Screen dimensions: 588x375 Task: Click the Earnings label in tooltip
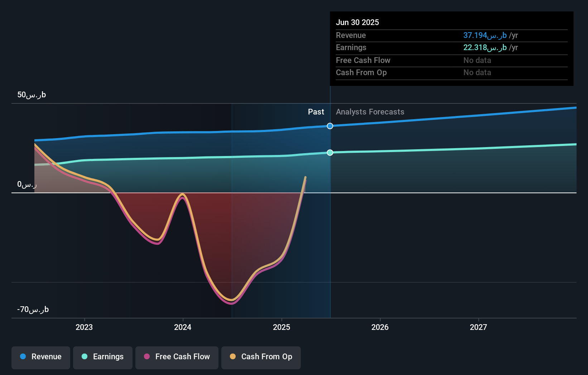[351, 48]
